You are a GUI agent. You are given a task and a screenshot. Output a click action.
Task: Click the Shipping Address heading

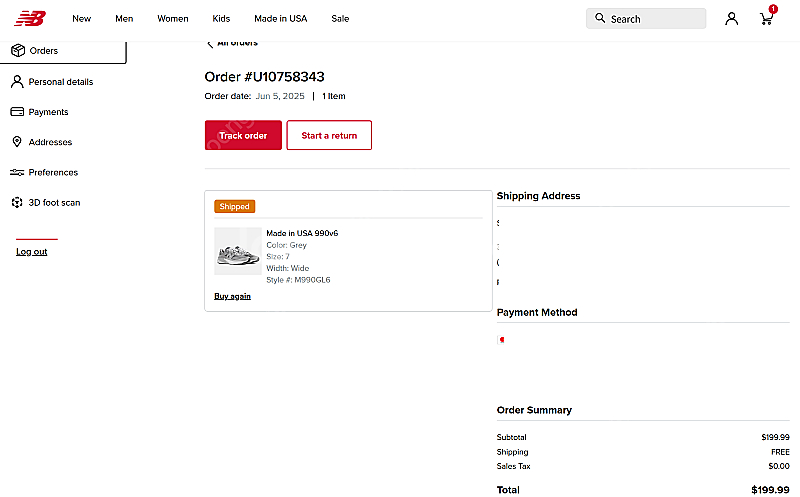538,196
